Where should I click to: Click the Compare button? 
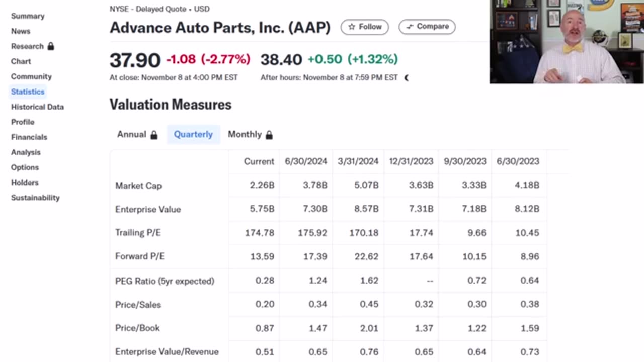(427, 27)
